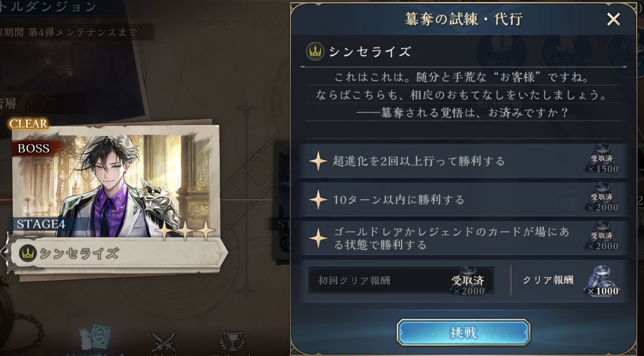
Task: Click the CLEAR label above boss card
Action: point(29,124)
